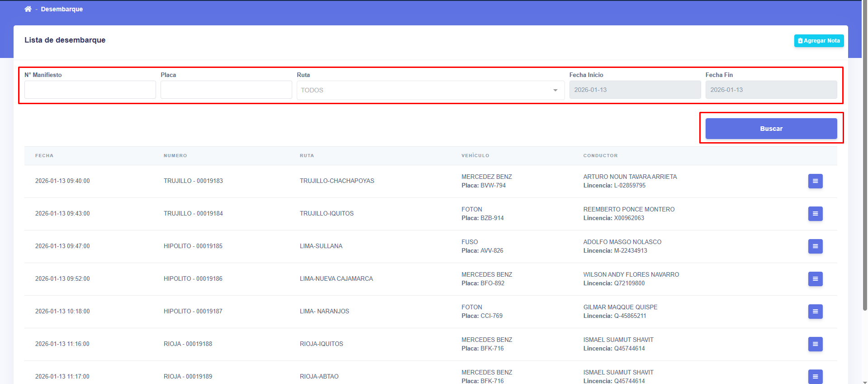868x384 pixels.
Task: Open menu icon for RIOJA-IQUITOS row
Action: 815,344
